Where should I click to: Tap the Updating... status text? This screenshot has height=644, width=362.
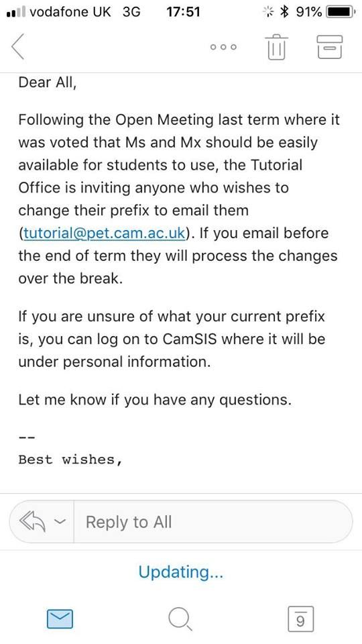(180, 572)
